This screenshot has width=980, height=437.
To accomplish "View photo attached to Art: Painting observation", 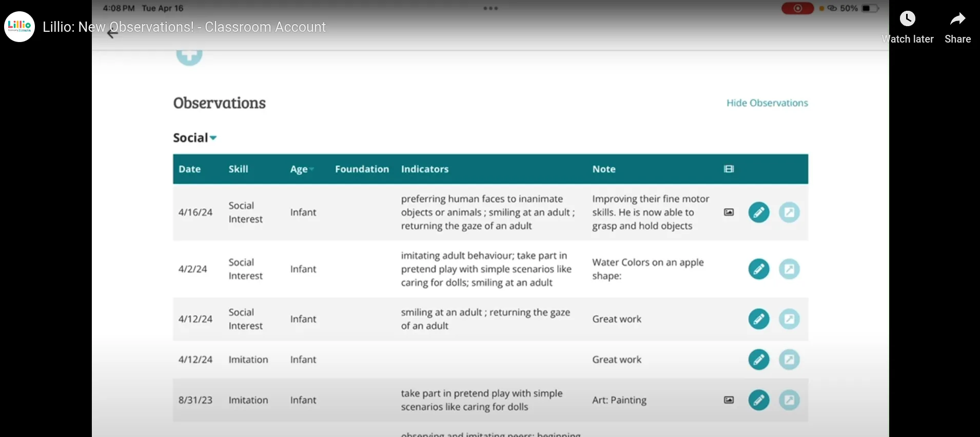I will [x=729, y=400].
